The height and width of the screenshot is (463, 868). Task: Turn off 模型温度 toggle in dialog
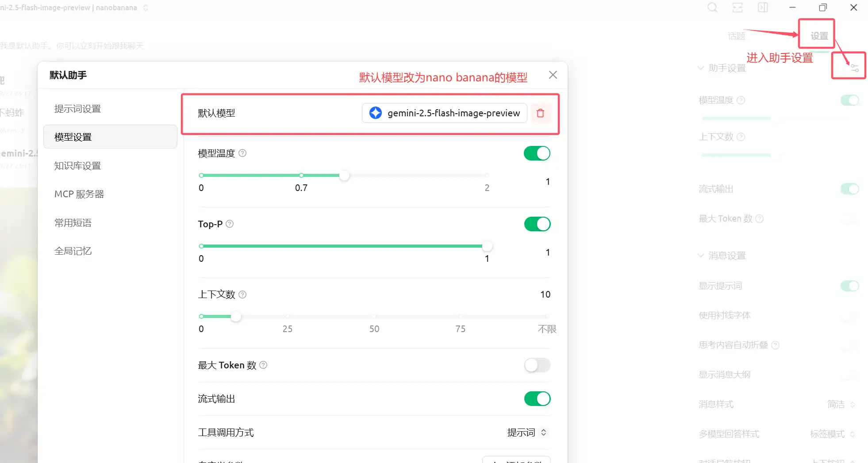537,153
